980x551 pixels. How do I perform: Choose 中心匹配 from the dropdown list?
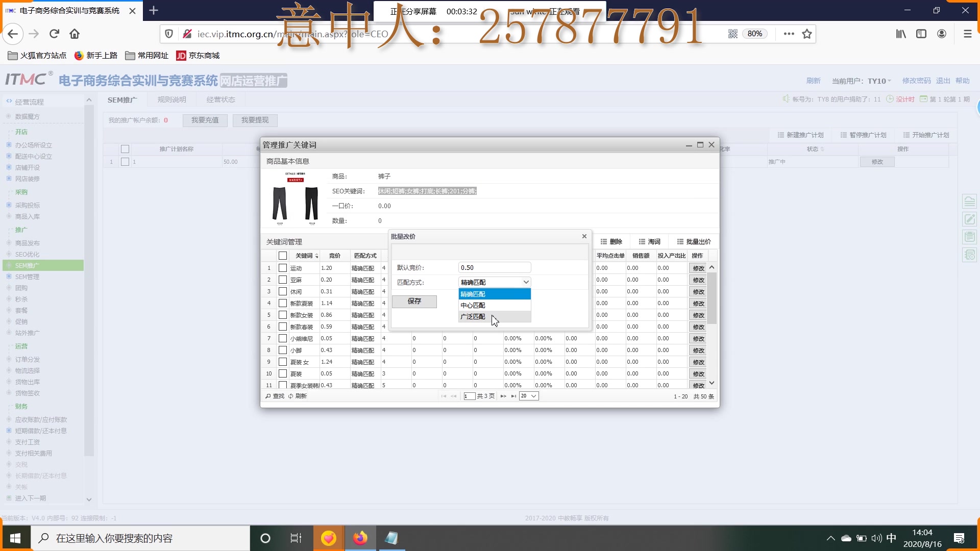[495, 305]
